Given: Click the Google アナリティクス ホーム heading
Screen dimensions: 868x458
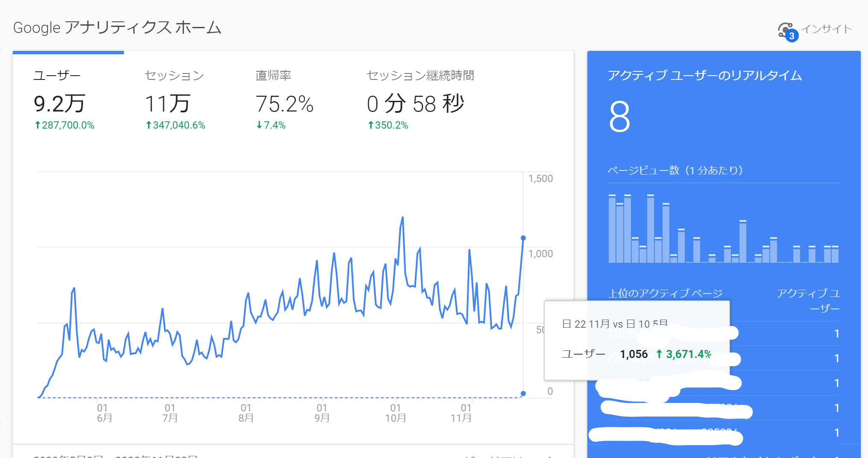Looking at the screenshot, I should (x=117, y=28).
